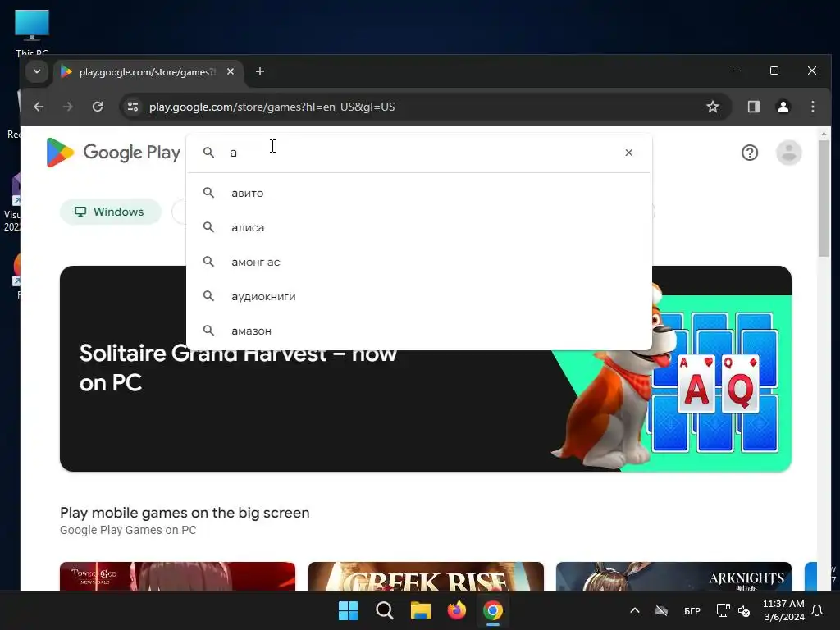
Task: Click the muted volume tray icon
Action: (x=744, y=610)
